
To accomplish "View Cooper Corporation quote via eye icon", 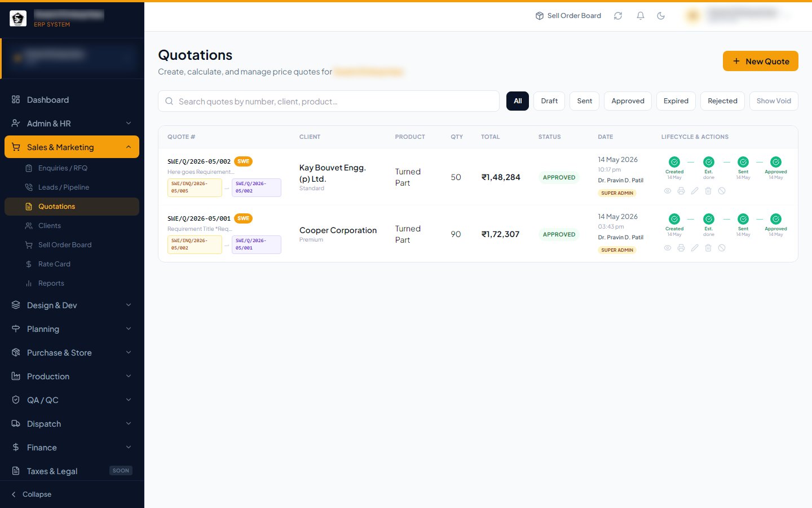I will [x=668, y=248].
